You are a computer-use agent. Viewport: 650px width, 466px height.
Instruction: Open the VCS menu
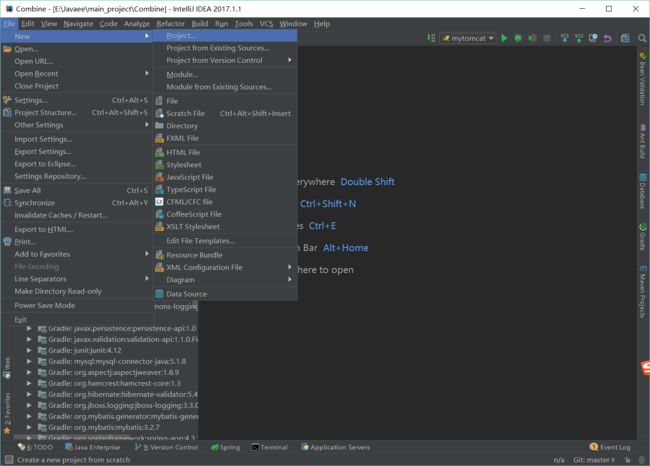266,24
